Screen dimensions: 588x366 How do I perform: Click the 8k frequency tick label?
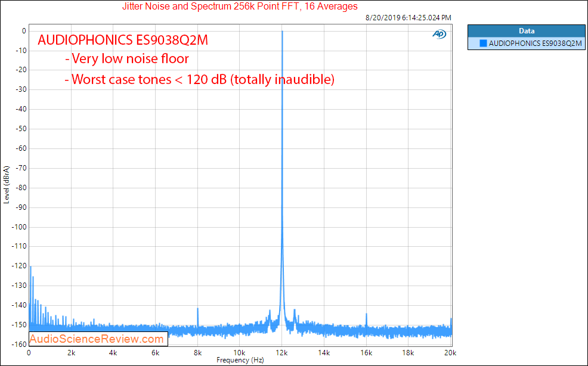[x=197, y=353]
